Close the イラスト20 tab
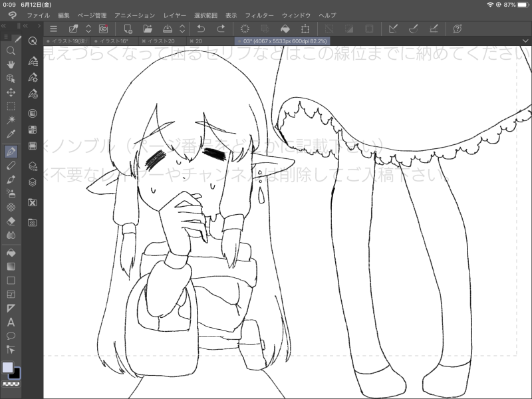 tap(144, 41)
